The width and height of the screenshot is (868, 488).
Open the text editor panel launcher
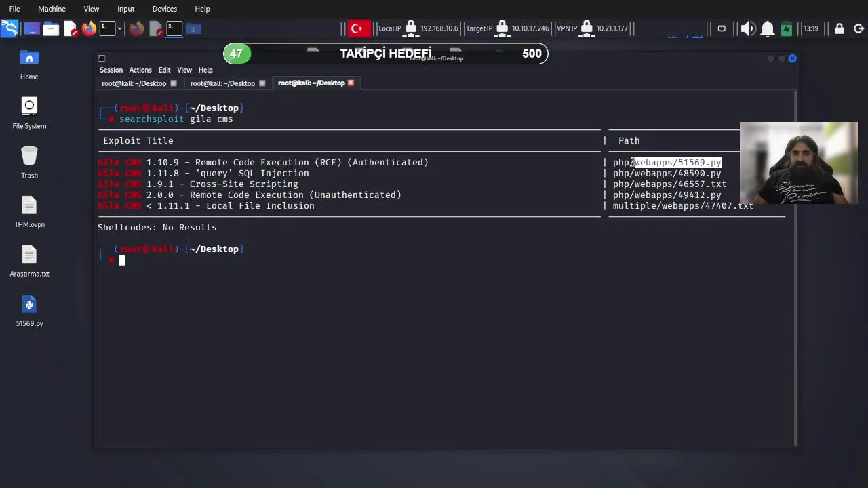[71, 28]
